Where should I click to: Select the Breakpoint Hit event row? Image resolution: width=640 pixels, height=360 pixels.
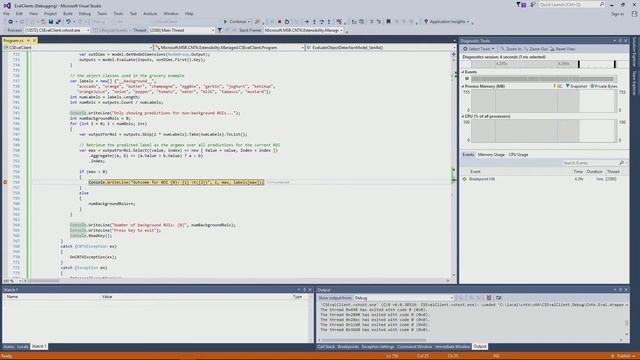[544, 179]
